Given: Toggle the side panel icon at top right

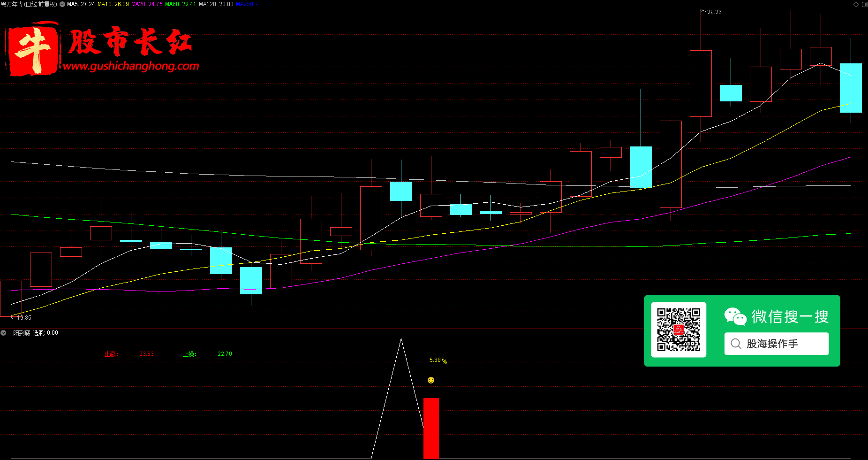Looking at the screenshot, I should point(864,4).
